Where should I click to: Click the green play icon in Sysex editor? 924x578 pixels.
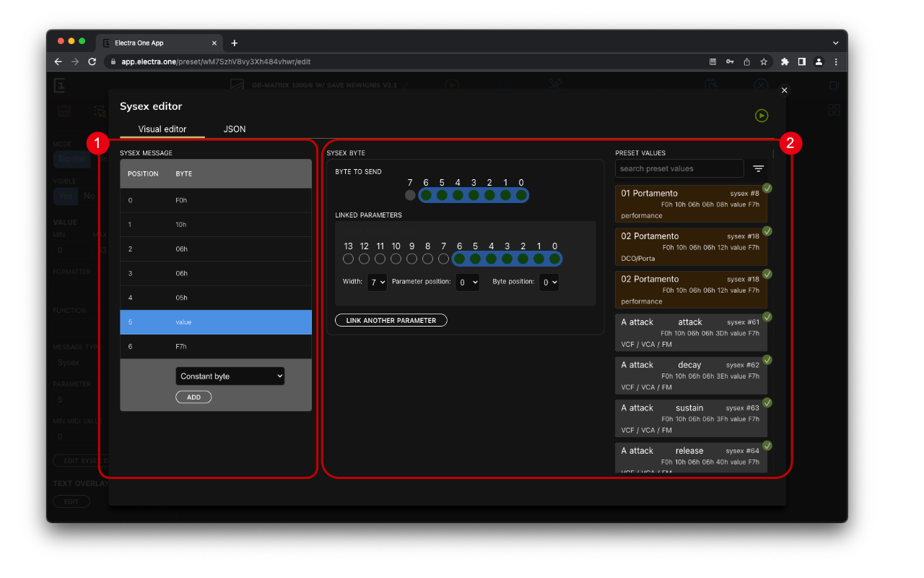pos(762,116)
